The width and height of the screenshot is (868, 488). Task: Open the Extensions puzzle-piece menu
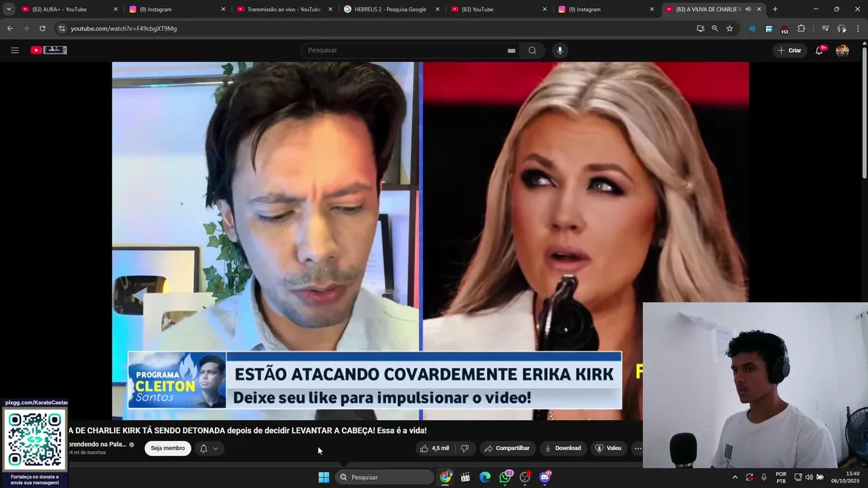click(801, 28)
